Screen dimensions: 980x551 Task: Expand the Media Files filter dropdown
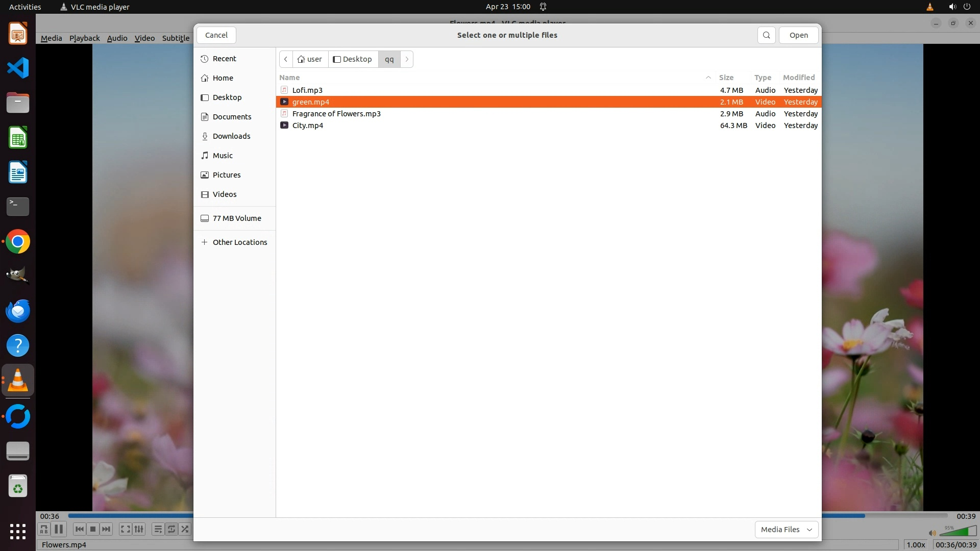click(x=786, y=530)
